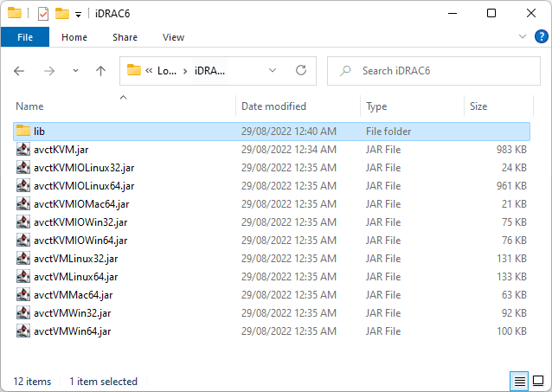This screenshot has height=392, width=552.
Task: Click the Back navigation arrow
Action: 19,71
